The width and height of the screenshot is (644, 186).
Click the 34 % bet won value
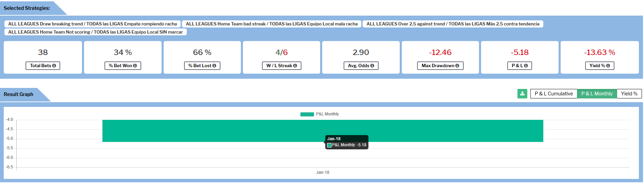click(123, 52)
